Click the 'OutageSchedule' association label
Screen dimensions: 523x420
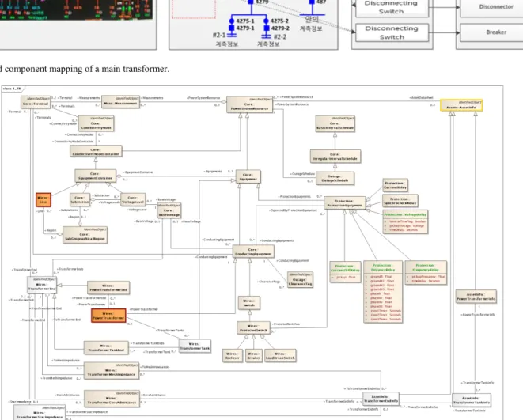click(x=302, y=174)
